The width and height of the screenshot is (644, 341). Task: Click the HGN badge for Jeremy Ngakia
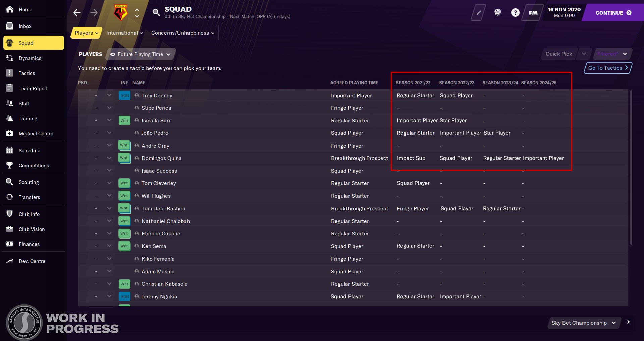124,296
